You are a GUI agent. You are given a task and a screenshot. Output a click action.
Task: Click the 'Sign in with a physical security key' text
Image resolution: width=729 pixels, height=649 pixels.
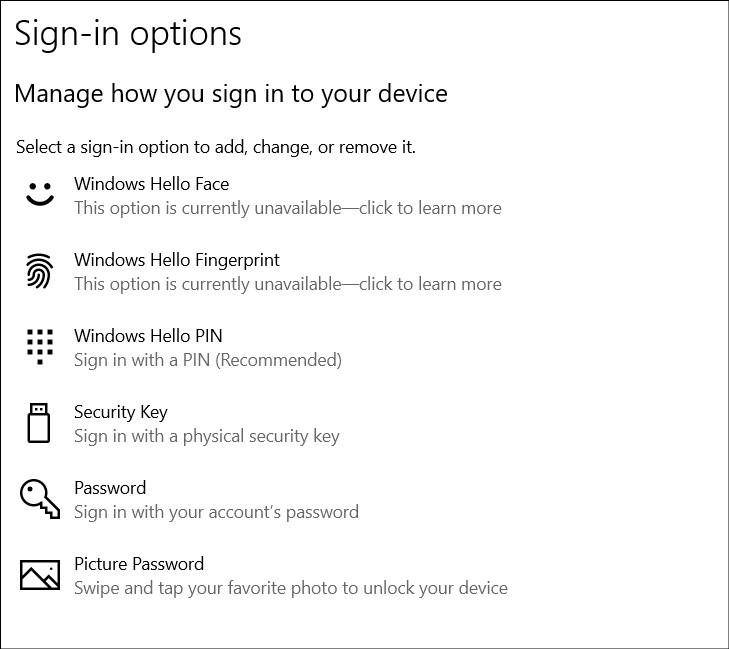207,437
